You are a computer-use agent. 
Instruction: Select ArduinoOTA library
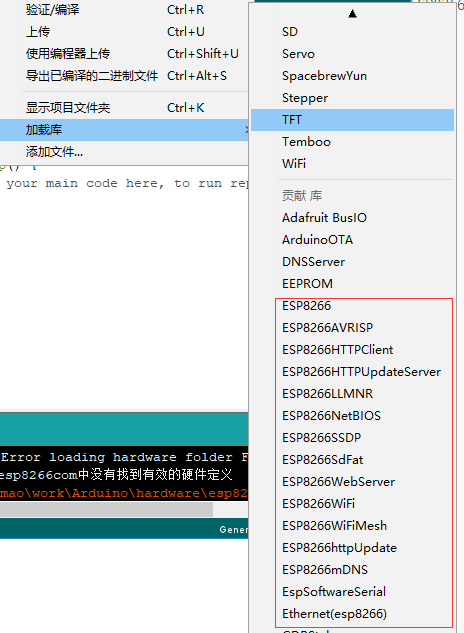pyautogui.click(x=353, y=240)
